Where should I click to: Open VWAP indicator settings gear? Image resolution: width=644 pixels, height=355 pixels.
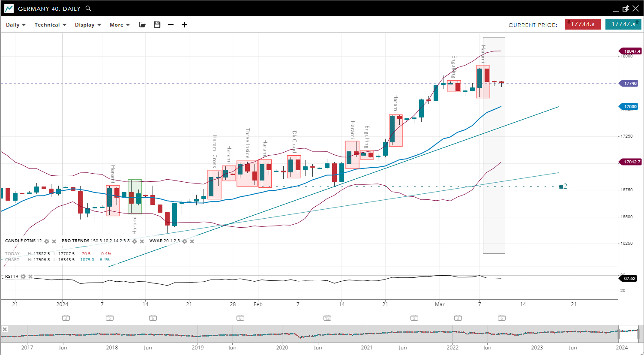[185, 241]
